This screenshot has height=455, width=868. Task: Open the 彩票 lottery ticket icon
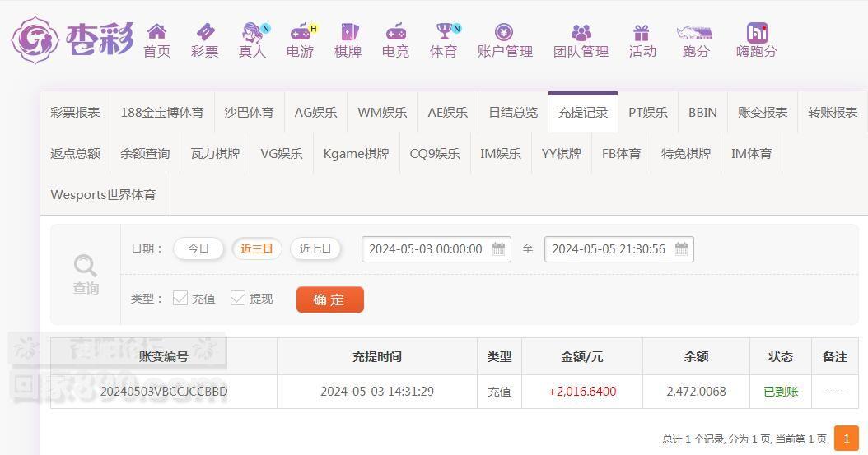(x=205, y=31)
